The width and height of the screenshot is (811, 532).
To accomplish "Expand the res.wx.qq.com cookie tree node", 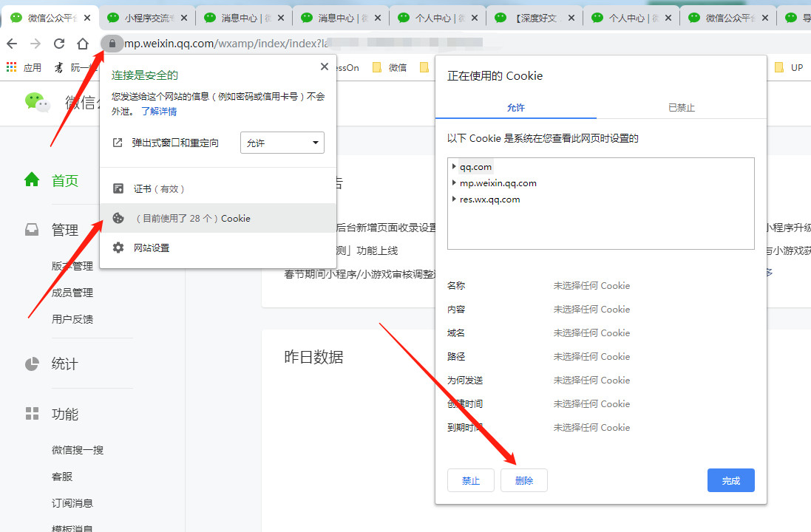I will (454, 199).
